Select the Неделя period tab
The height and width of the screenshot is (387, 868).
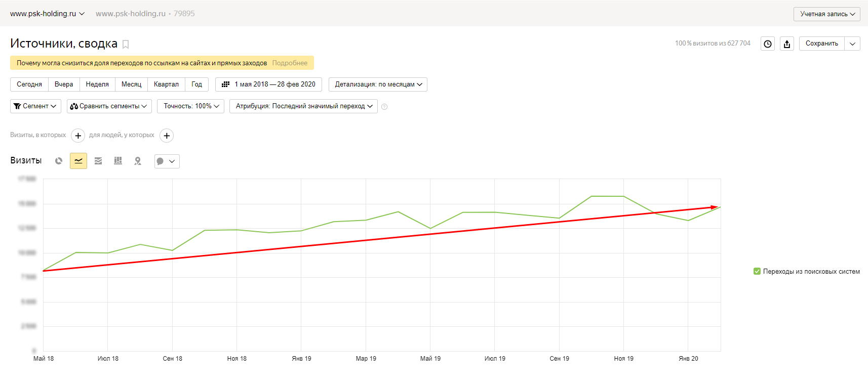coord(97,84)
